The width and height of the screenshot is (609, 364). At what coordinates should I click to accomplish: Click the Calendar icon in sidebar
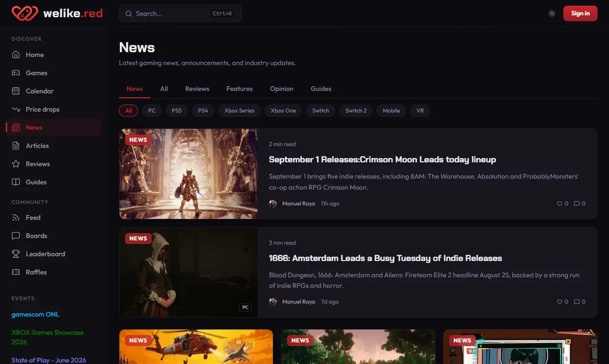point(16,91)
